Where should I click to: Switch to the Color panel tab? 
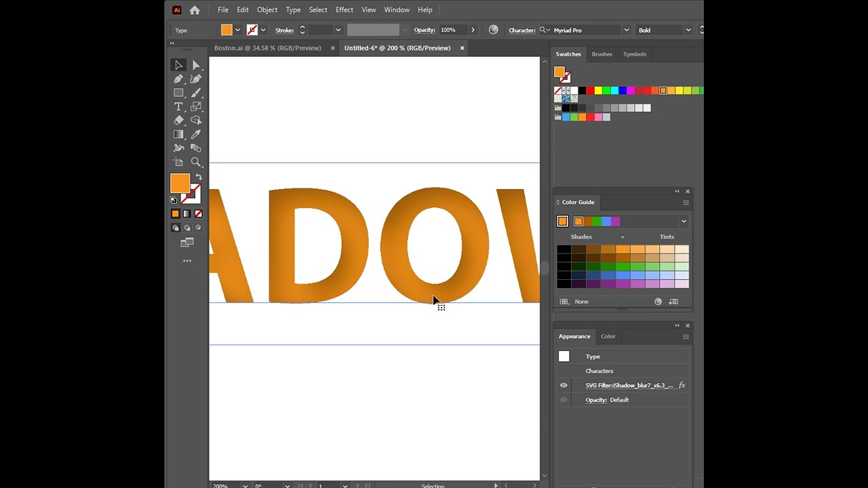(608, 337)
